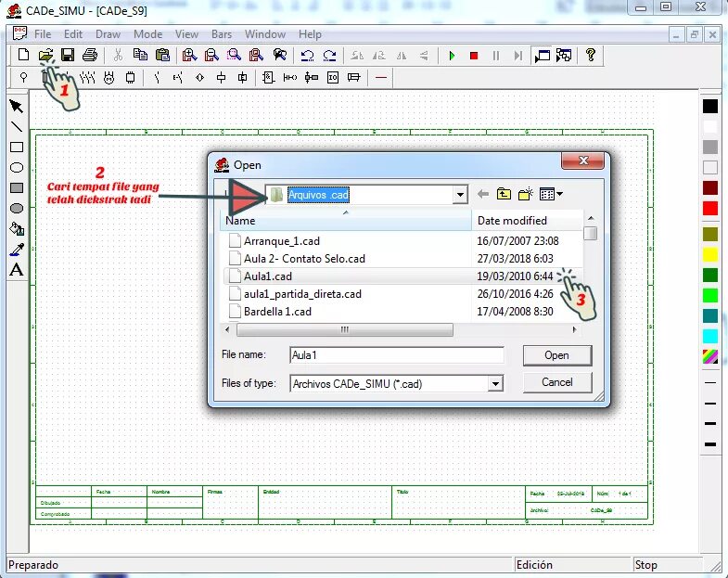Pick the black color swatch
The width and height of the screenshot is (728, 578).
coord(709,107)
